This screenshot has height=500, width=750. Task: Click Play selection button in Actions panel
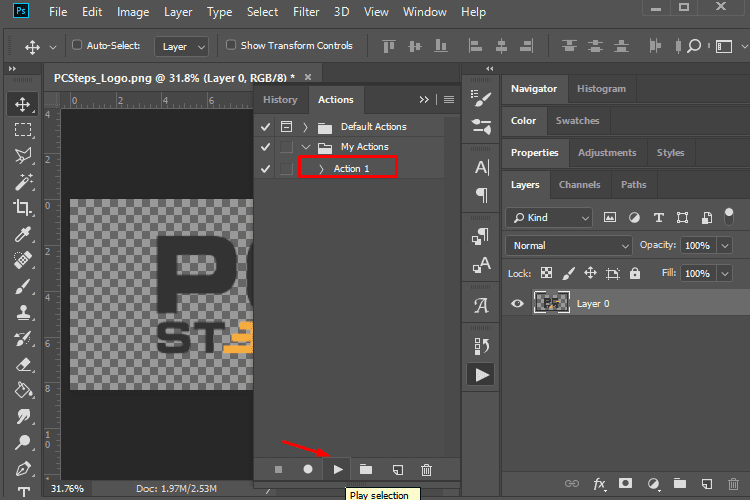pyautogui.click(x=337, y=469)
